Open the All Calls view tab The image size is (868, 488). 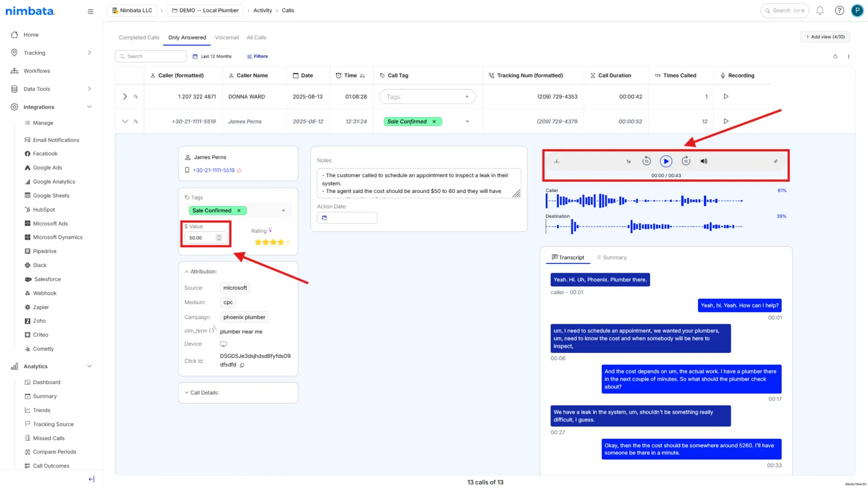pyautogui.click(x=256, y=37)
